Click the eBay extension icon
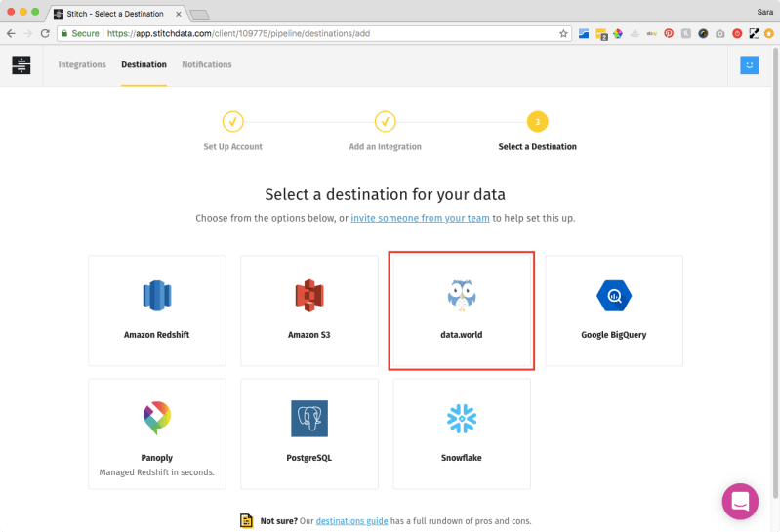This screenshot has height=532, width=780. pyautogui.click(x=652, y=33)
